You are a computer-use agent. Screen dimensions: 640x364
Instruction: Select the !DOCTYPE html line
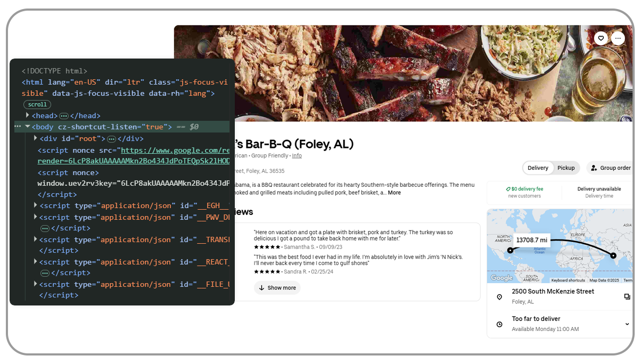[54, 71]
